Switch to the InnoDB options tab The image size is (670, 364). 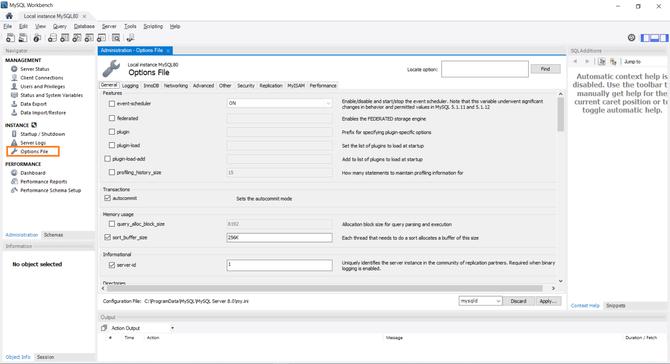(151, 85)
